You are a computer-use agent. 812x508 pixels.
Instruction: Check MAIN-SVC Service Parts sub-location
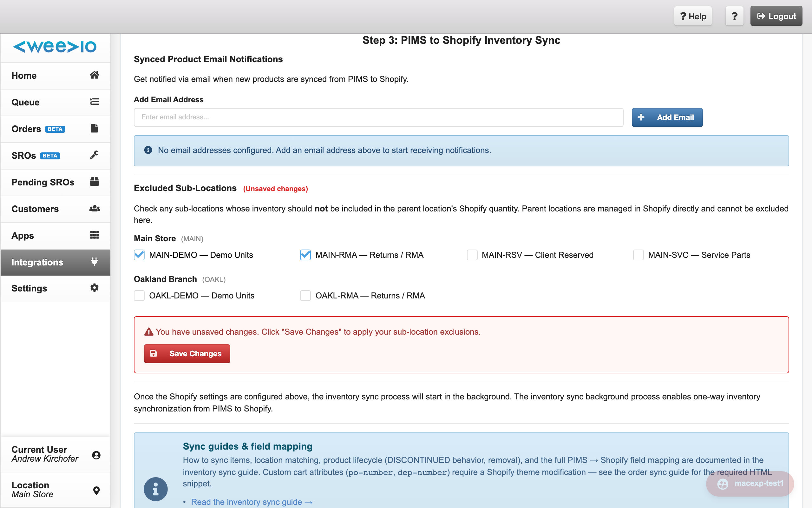(x=638, y=255)
